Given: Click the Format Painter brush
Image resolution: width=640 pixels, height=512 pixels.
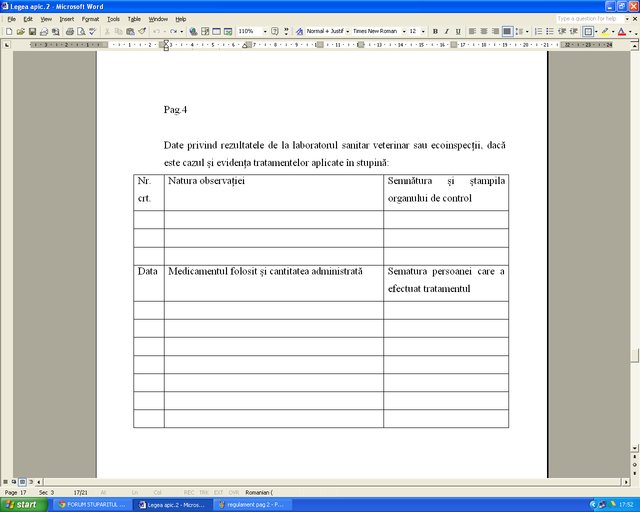Looking at the screenshot, I should click(x=142, y=31).
